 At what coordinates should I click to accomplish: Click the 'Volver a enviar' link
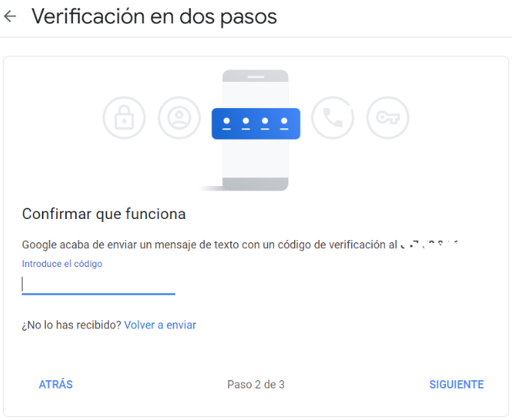[160, 325]
